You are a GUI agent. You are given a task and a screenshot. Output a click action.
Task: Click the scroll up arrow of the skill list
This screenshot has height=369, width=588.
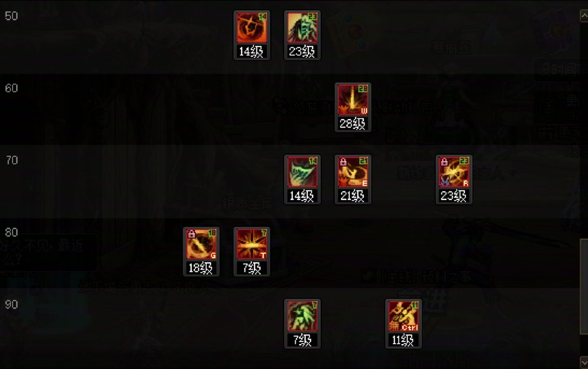(x=584, y=16)
